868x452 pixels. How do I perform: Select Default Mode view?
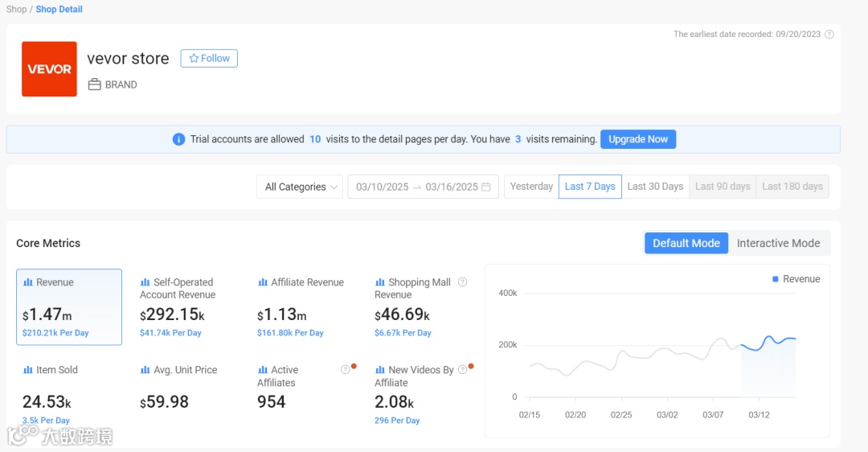tap(686, 243)
